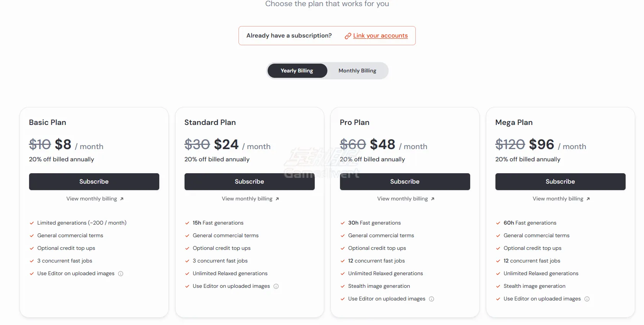Subscribe to the Basic Plan
This screenshot has width=644, height=325.
[94, 182]
